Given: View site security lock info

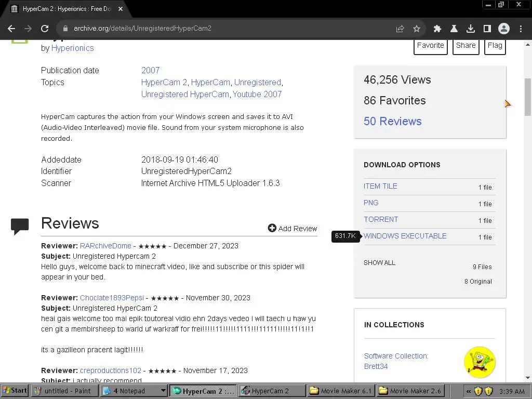Looking at the screenshot, I should (65, 29).
